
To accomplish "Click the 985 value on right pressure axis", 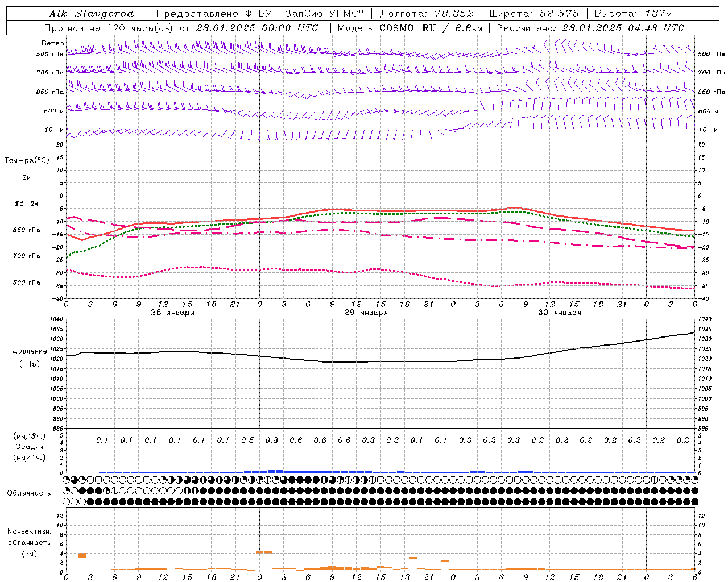I will tap(704, 429).
